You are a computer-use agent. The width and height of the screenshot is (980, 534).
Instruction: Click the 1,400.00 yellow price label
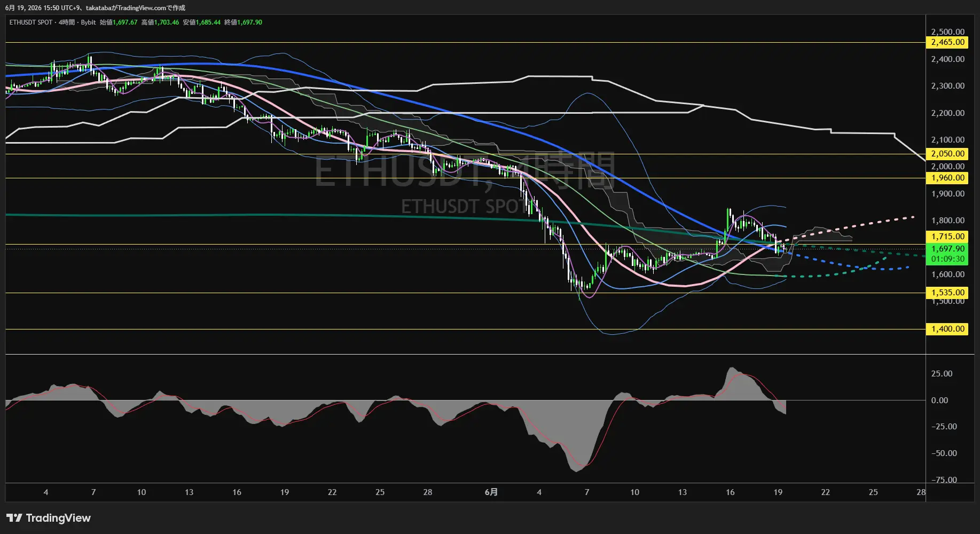coord(948,329)
